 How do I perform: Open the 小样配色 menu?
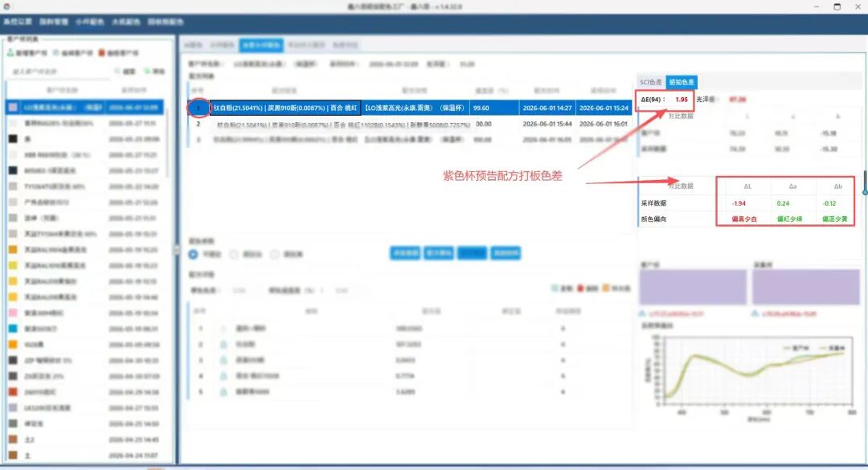[x=90, y=22]
